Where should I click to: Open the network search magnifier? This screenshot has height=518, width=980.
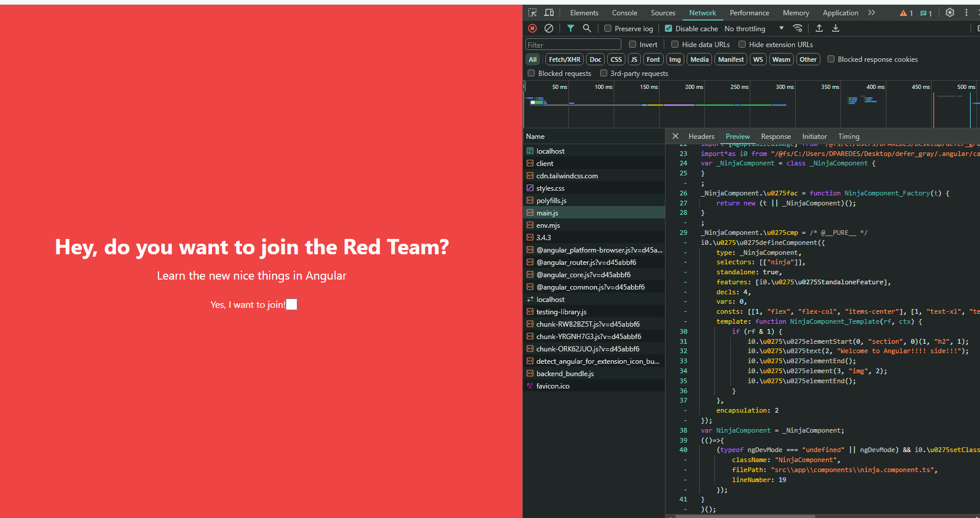(x=587, y=28)
